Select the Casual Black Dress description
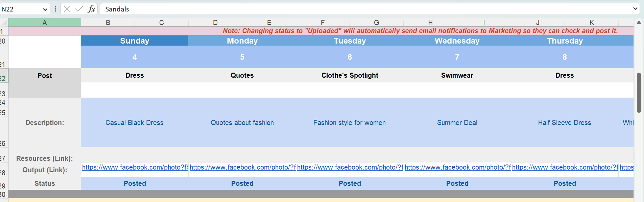Viewport: 644px width, 202px height. 135,123
